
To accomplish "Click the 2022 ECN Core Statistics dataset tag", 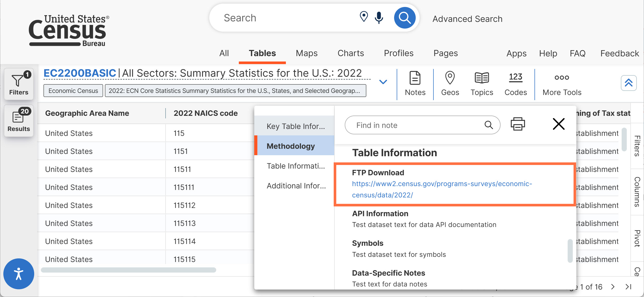I will (x=235, y=91).
